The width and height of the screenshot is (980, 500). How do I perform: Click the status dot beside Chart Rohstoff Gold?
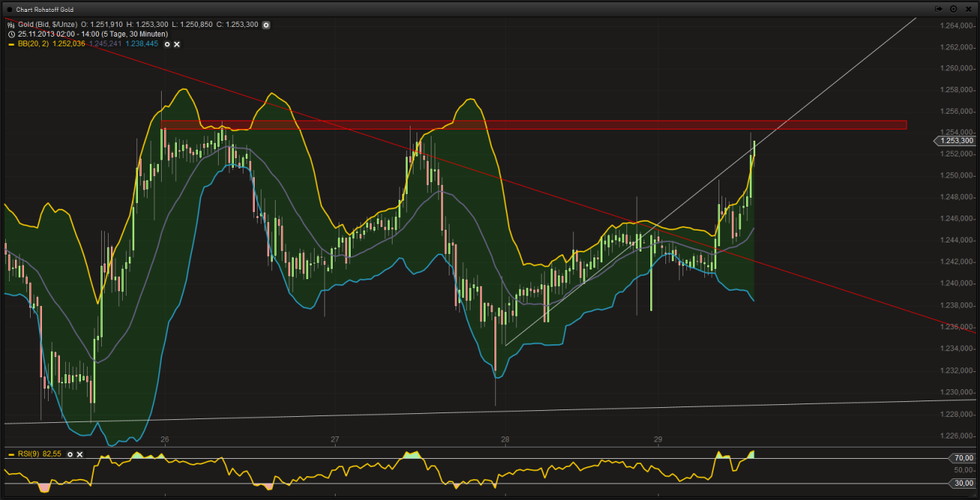click(9, 10)
